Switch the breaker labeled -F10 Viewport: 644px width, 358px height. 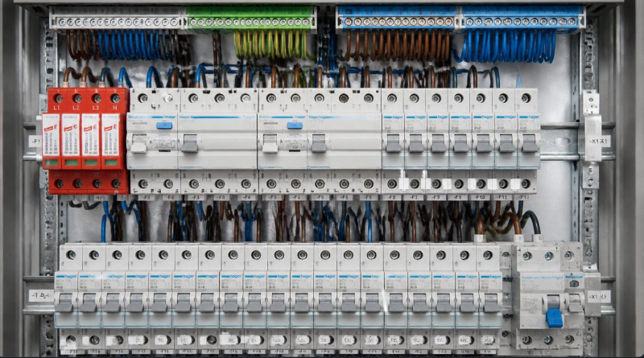(x=484, y=144)
